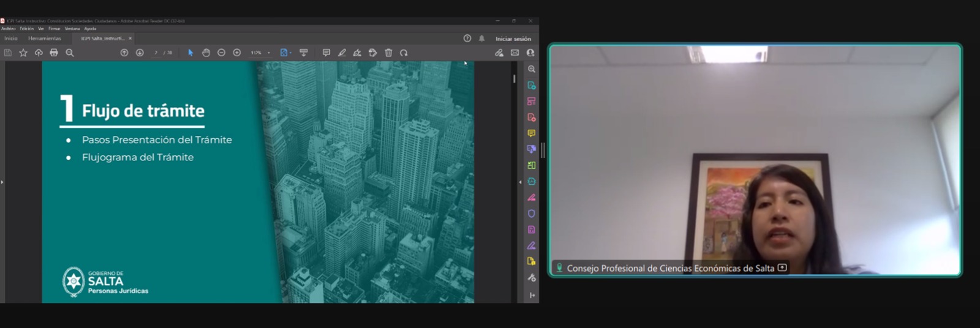Close the IGPJ Salta document tab

[130, 39]
